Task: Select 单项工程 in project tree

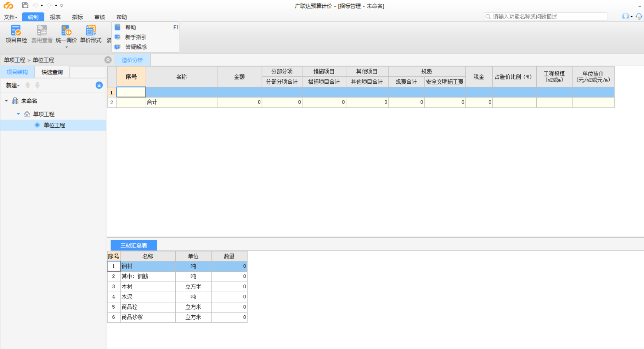Action: point(44,114)
